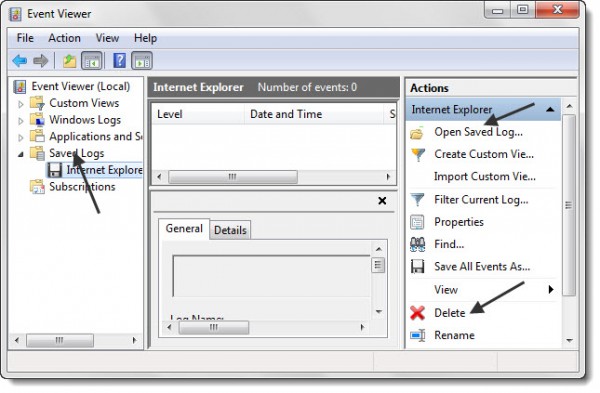Click the console tree scroll right arrow
600x393 pixels.
[x=134, y=340]
